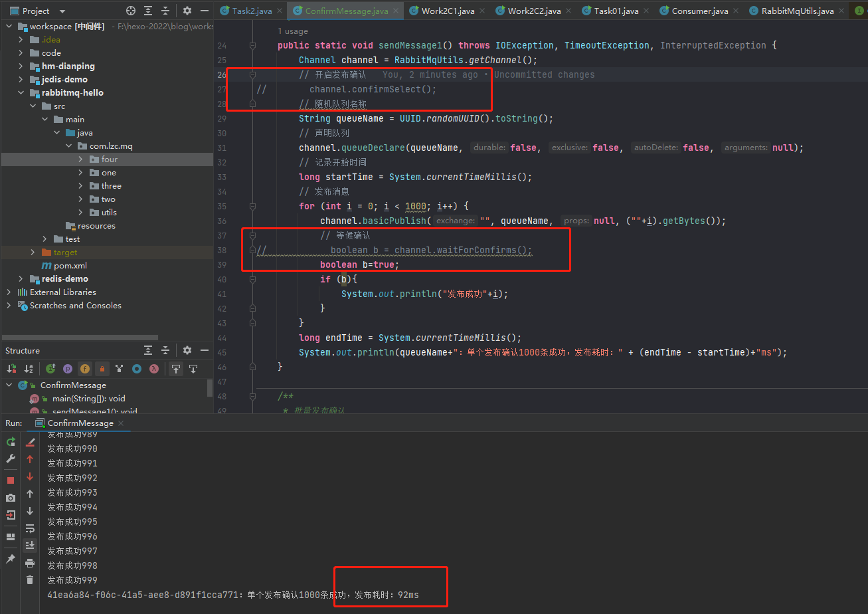Switch to Consumer.java tab

699,11
